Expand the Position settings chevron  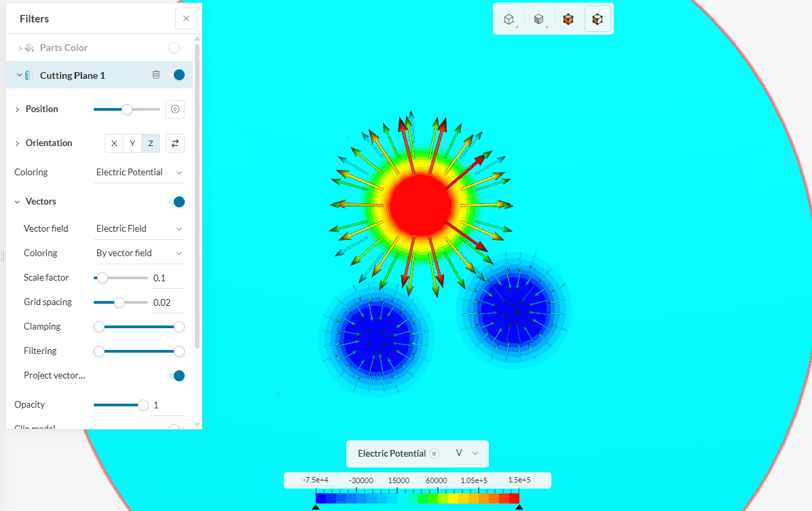(17, 109)
